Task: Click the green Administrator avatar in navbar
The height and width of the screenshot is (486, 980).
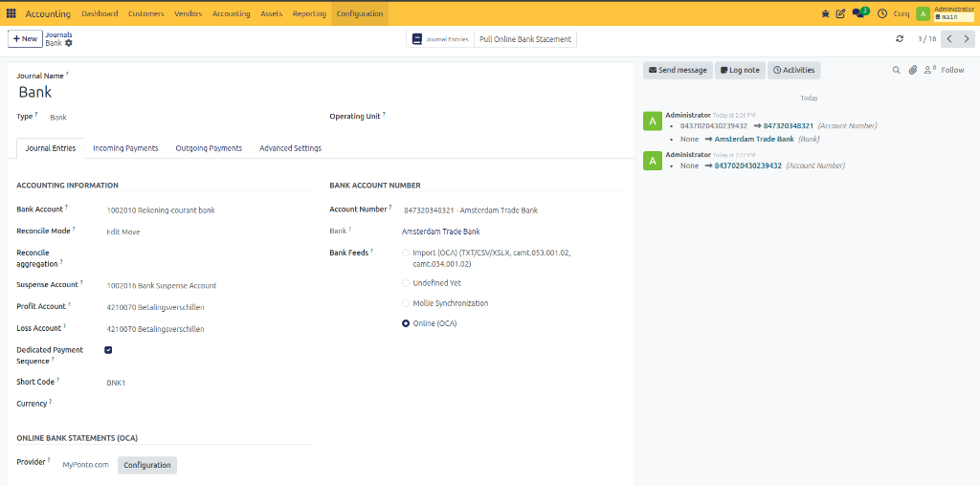Action: [x=923, y=13]
